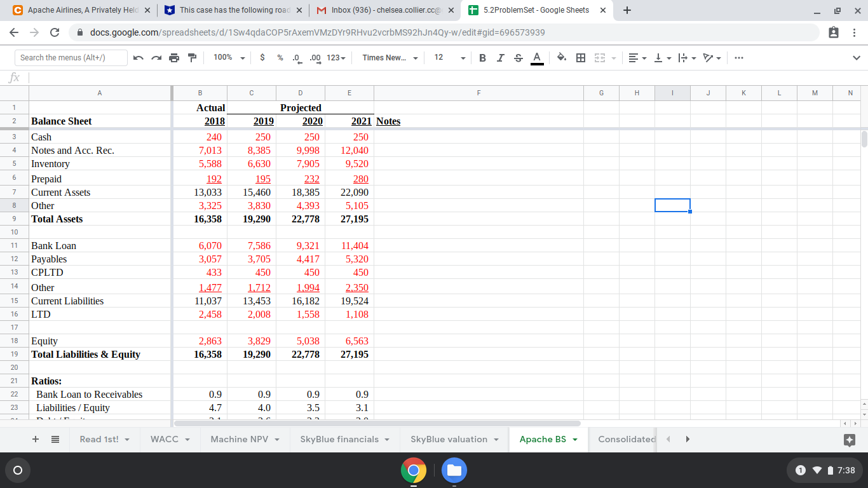Toggle bold formatting
868x488 pixels.
(483, 57)
